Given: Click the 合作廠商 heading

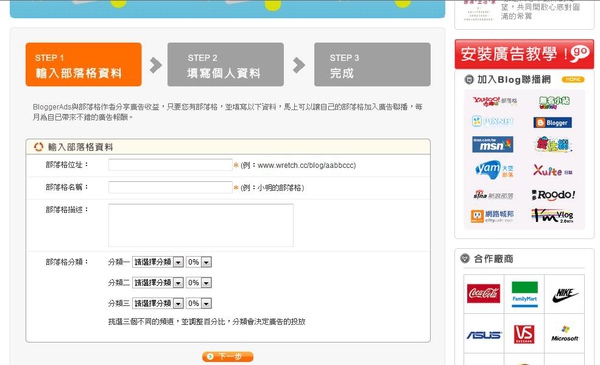Looking at the screenshot, I should pyautogui.click(x=493, y=259).
